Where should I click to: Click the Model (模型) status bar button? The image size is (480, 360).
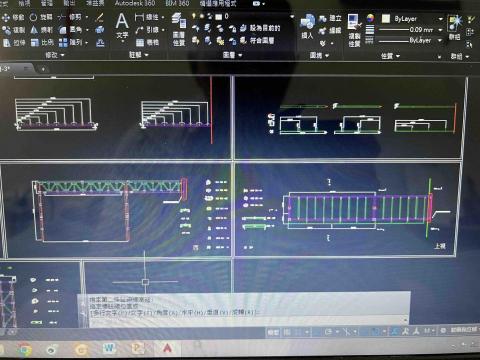(x=273, y=332)
